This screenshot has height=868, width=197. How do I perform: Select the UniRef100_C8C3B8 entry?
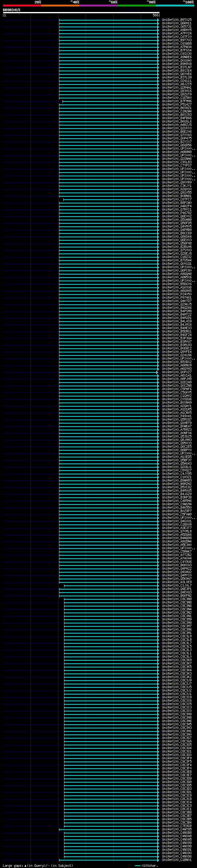point(176,812)
